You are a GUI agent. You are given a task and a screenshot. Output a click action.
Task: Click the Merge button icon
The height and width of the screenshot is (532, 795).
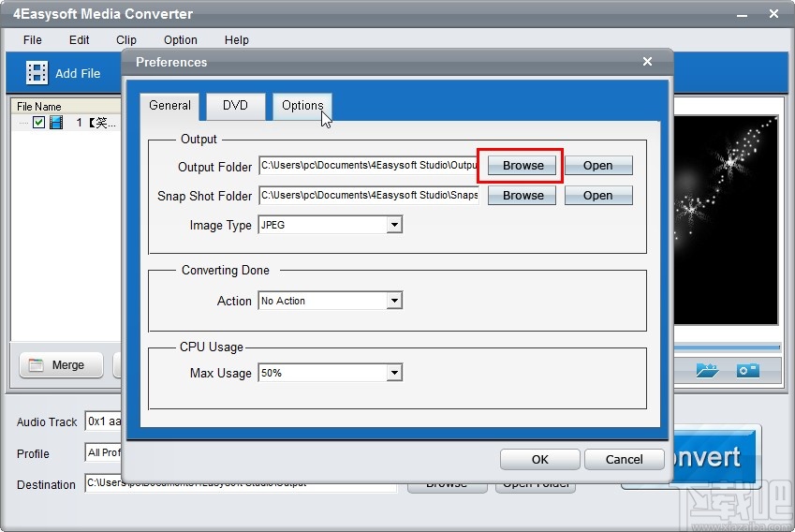36,365
